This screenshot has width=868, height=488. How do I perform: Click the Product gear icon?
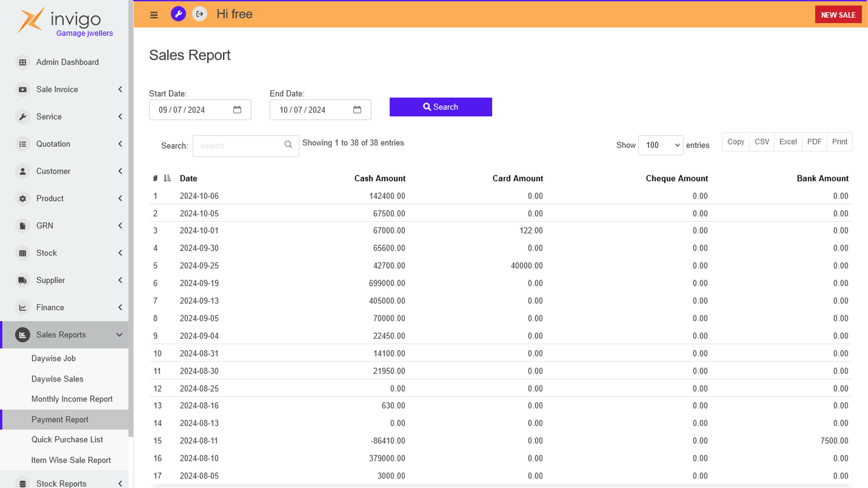pos(23,198)
